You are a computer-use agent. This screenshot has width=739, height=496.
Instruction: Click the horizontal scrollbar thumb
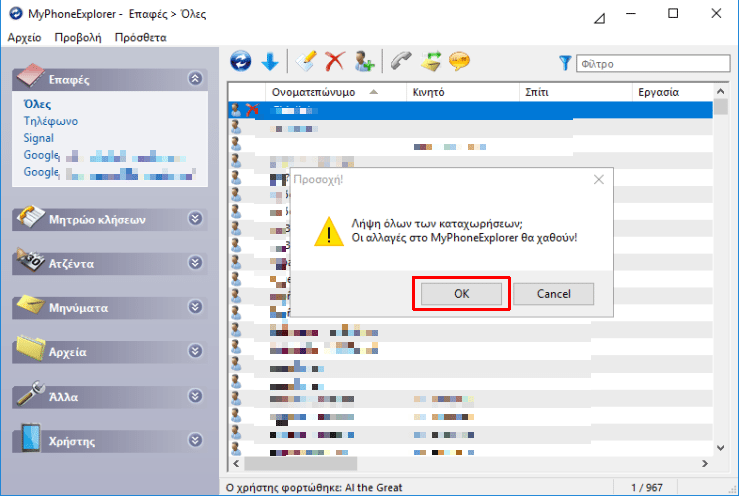point(300,464)
